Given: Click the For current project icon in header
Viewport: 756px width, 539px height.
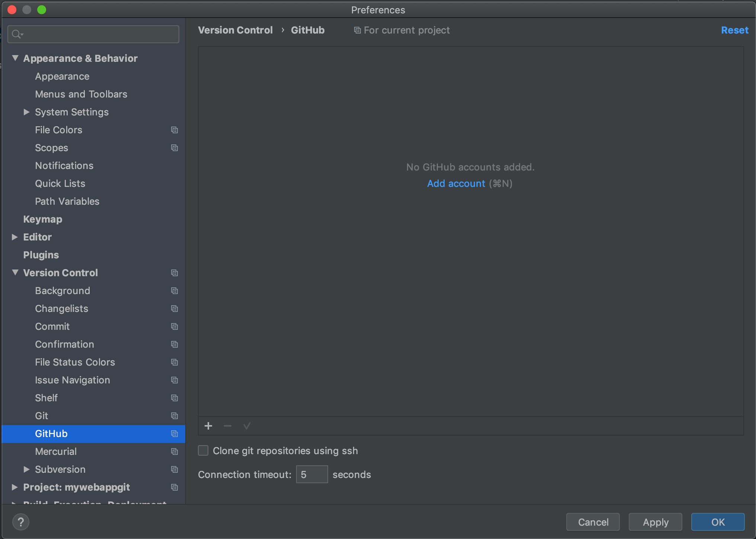Looking at the screenshot, I should click(x=357, y=30).
